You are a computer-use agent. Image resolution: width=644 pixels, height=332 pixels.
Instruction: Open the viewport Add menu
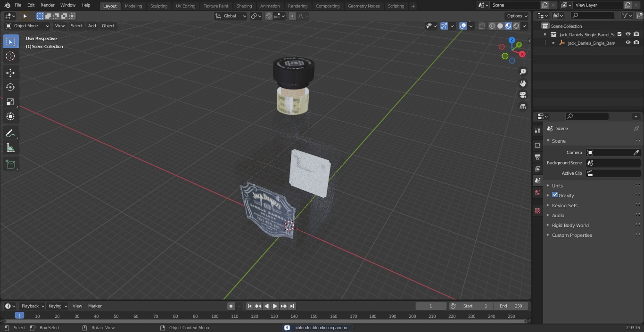[92, 26]
